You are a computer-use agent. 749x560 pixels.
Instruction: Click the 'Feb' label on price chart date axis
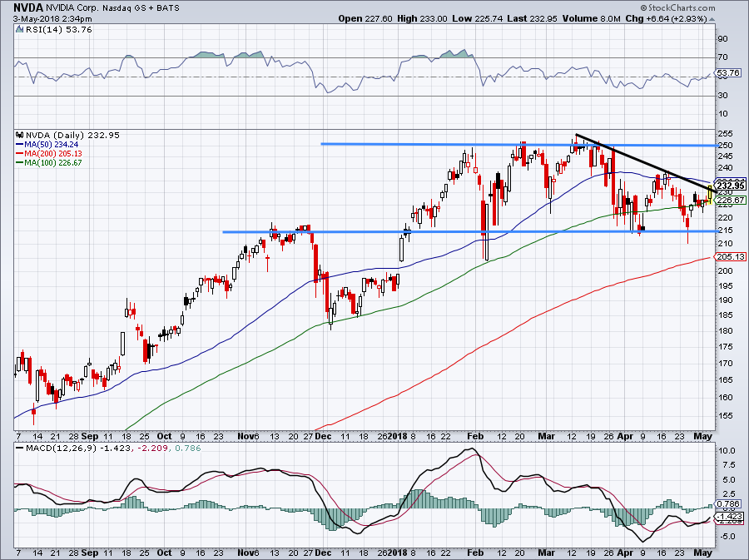click(x=475, y=436)
